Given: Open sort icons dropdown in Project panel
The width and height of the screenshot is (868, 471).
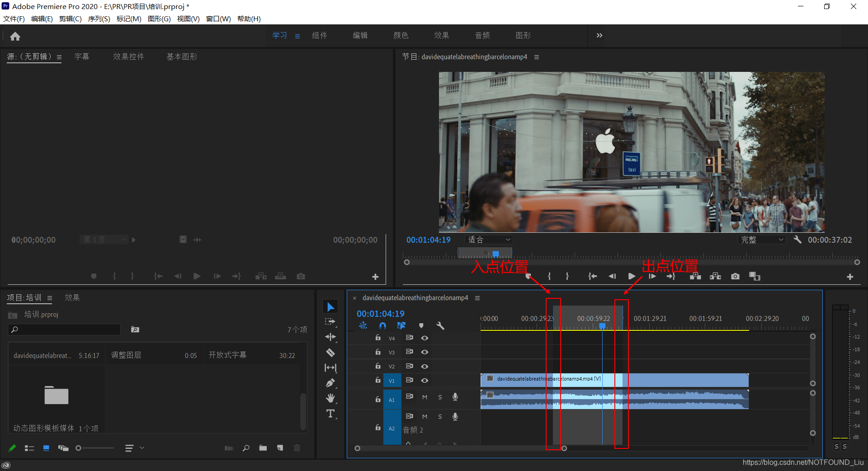Looking at the screenshot, I should pyautogui.click(x=135, y=448).
